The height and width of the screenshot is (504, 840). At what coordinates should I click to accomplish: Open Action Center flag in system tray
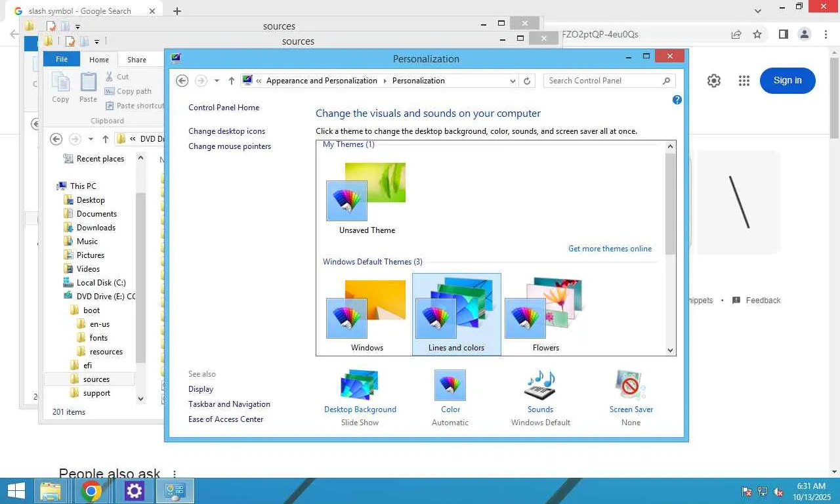[x=747, y=492]
